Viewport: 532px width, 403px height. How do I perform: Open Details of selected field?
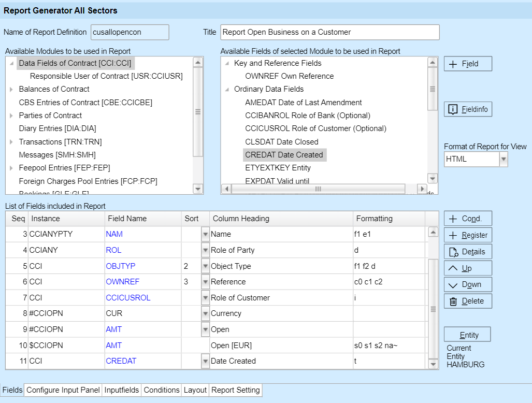point(468,252)
